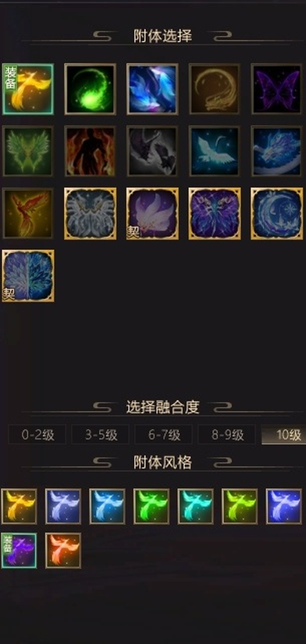Screen dimensions: 306x644
Task: Choose the green swirling orb attachment
Action: click(x=90, y=89)
